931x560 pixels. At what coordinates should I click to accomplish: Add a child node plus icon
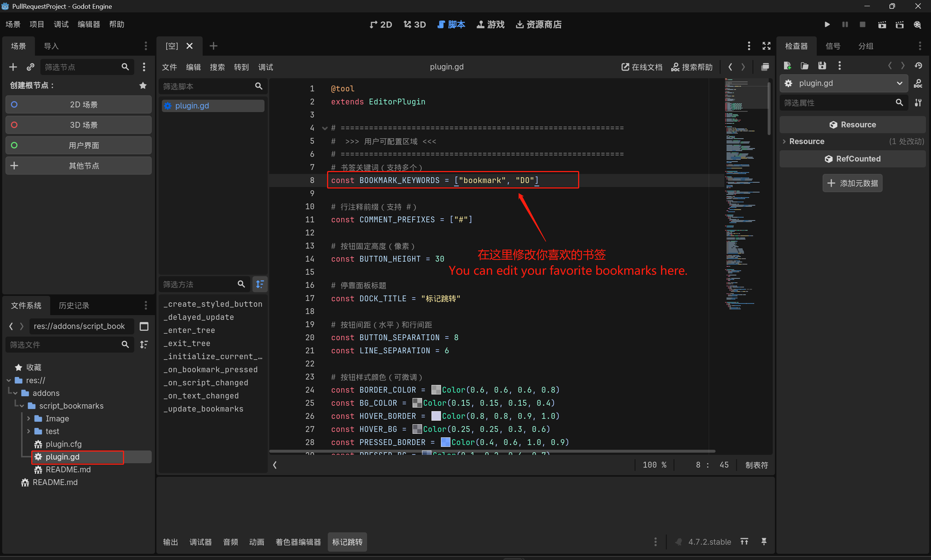[x=13, y=67]
